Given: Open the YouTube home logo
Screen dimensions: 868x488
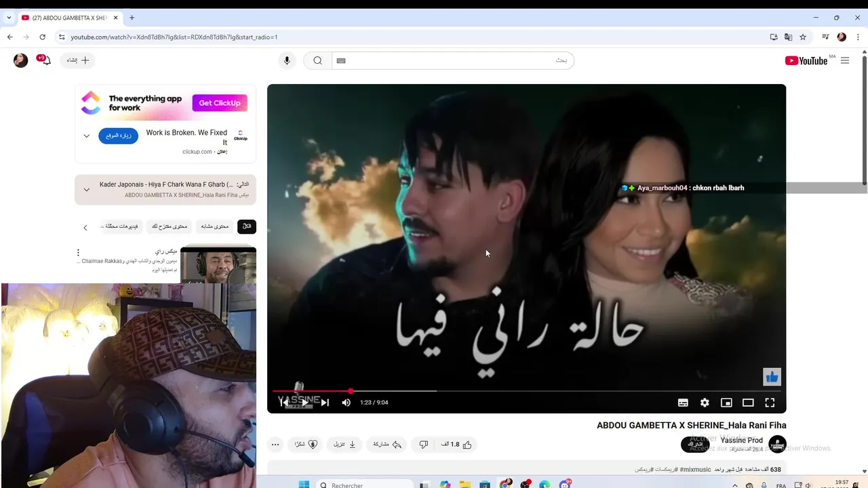Looking at the screenshot, I should tap(806, 60).
